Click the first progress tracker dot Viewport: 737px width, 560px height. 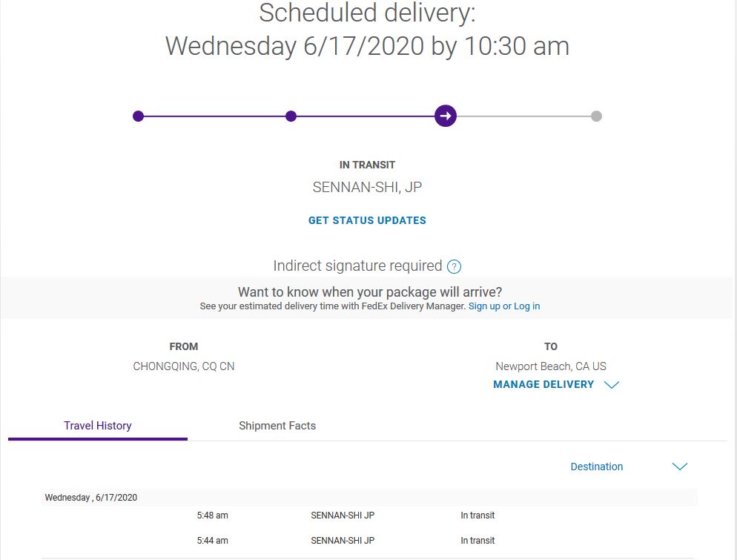(138, 116)
